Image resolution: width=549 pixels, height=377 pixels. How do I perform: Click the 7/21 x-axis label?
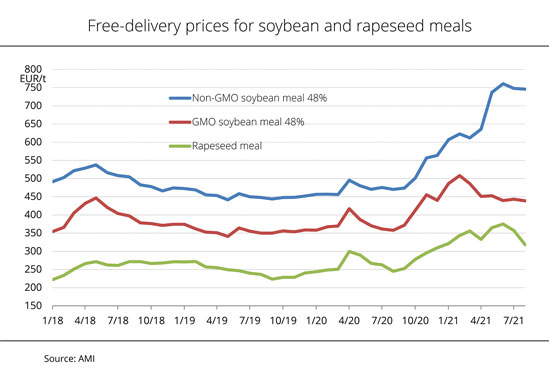(x=514, y=321)
